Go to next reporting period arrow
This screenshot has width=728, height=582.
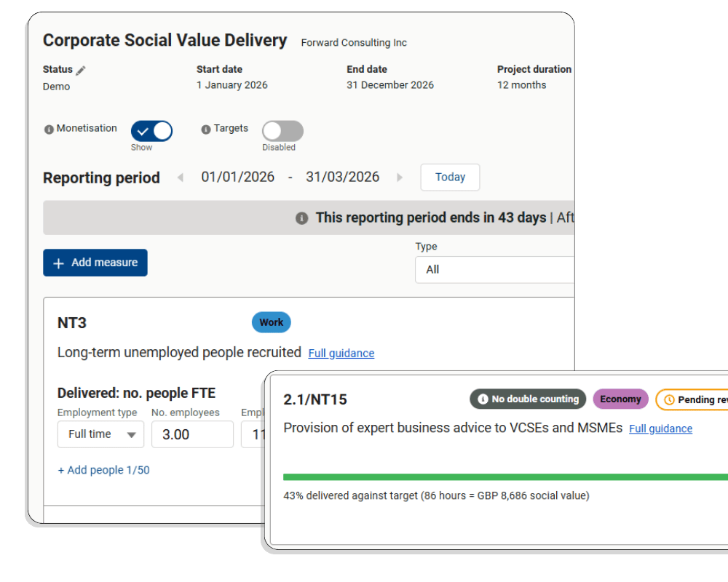[x=399, y=178]
